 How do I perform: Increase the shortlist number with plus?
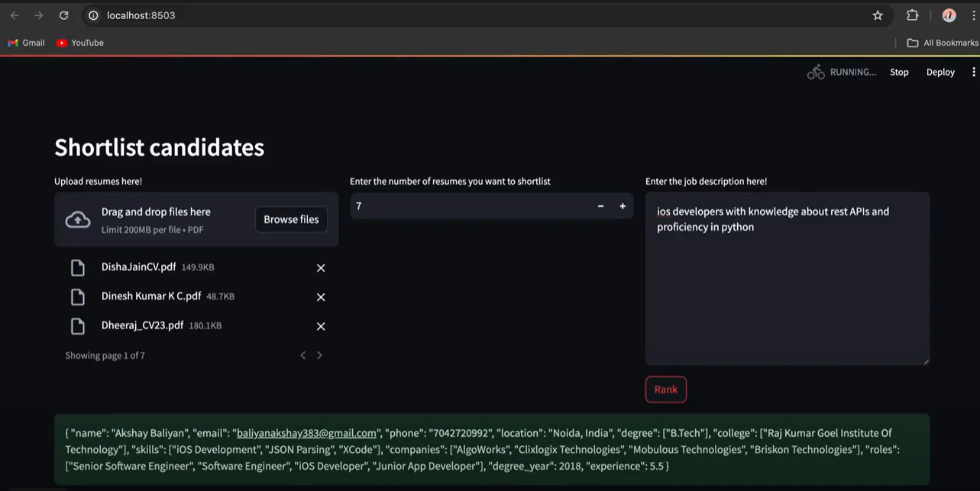623,206
